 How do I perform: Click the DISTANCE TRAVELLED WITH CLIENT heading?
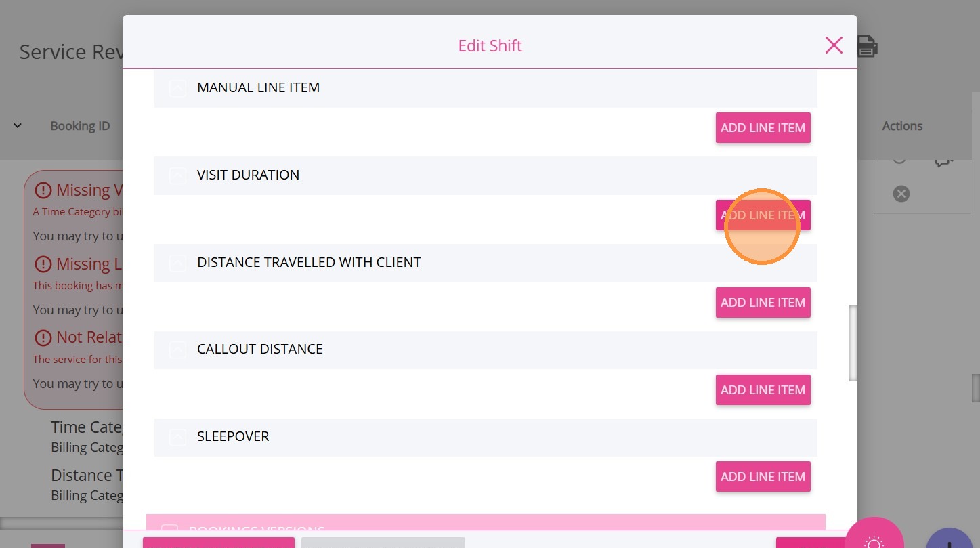[x=309, y=262]
